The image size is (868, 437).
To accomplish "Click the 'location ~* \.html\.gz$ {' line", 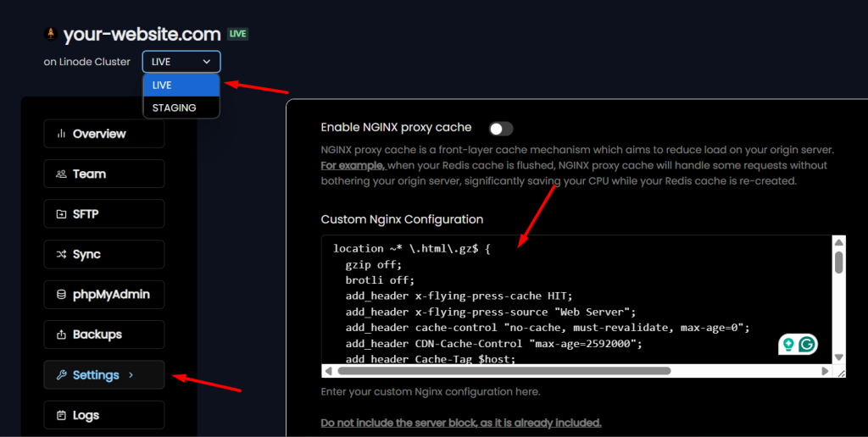I will coord(412,249).
